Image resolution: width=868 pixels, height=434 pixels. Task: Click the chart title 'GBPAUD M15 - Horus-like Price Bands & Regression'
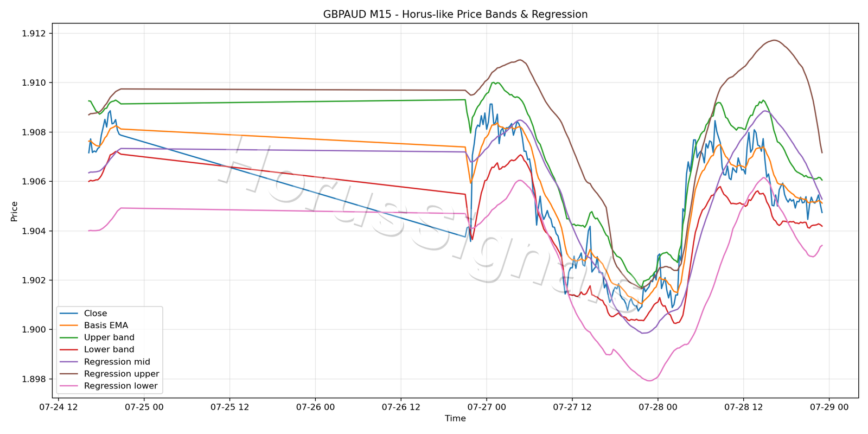(x=455, y=15)
